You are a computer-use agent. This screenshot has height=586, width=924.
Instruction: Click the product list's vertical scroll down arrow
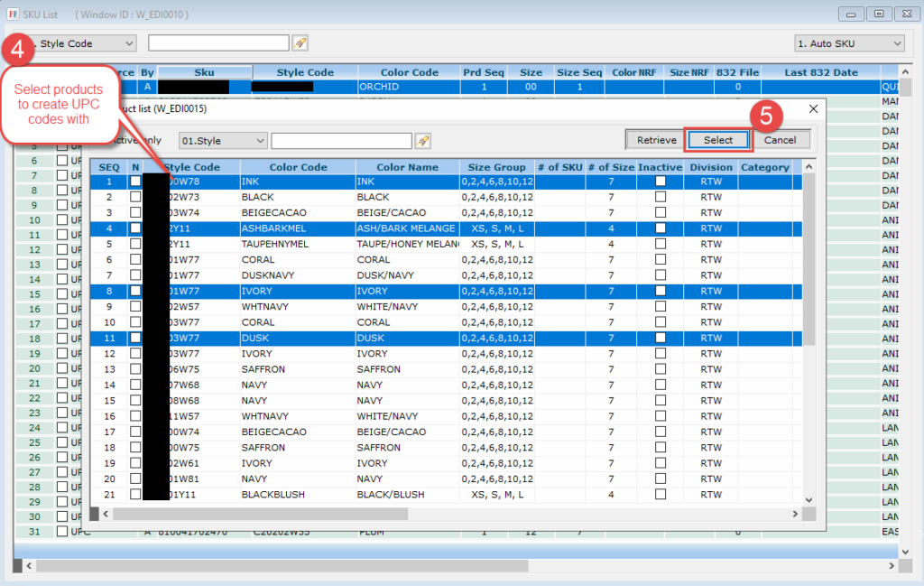[x=808, y=498]
